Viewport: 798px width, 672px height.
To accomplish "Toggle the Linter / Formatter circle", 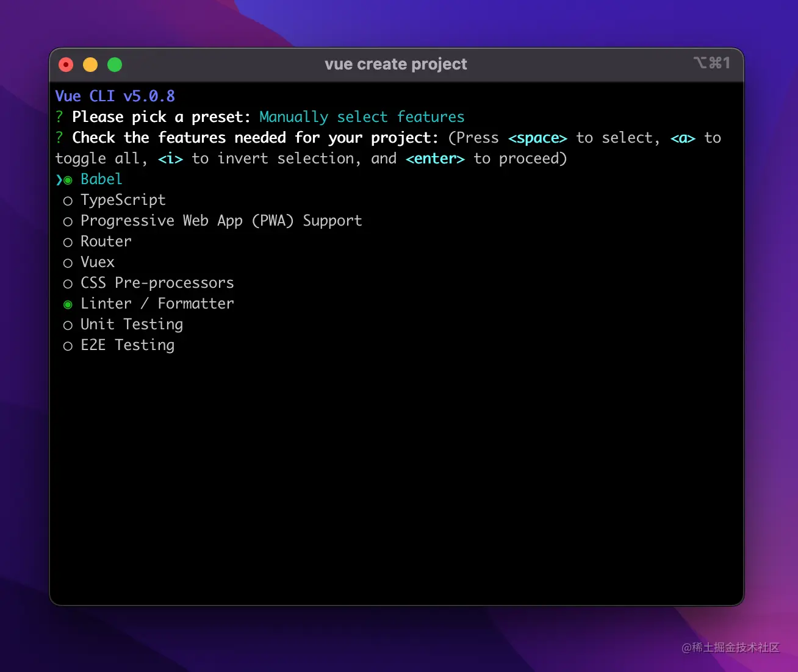I will pos(68,304).
